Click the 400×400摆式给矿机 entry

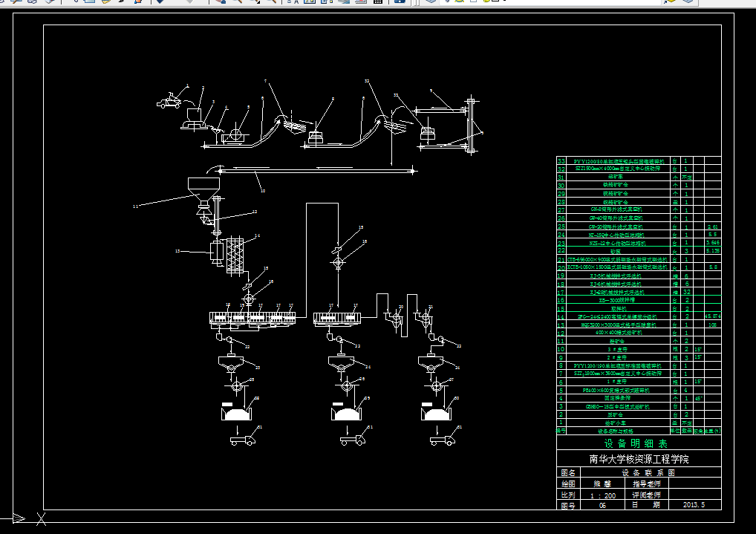click(619, 333)
